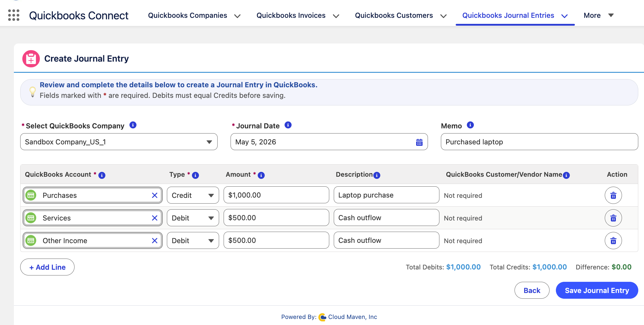644x325 pixels.
Task: Click the Other Income account lookup field
Action: pos(93,241)
